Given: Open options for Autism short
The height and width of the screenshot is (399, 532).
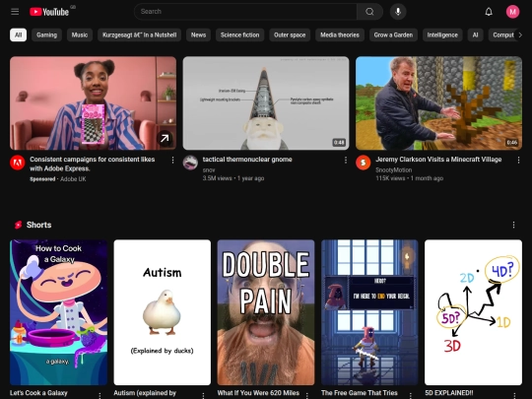Looking at the screenshot, I should coord(204,395).
